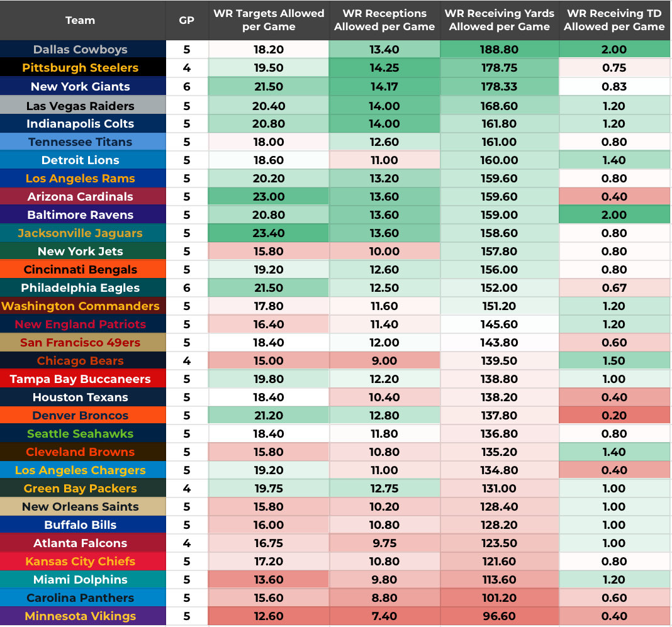Click the Carolina Panthers team cell
The image size is (672, 627).
(82, 598)
